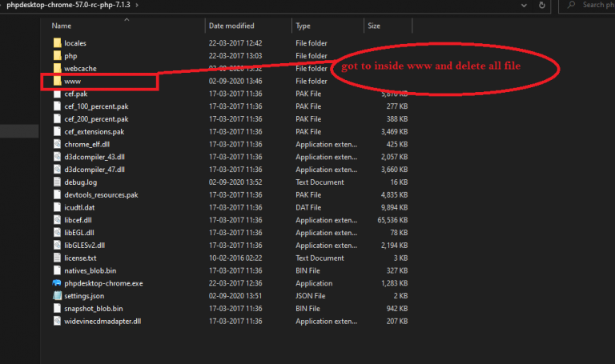This screenshot has height=364, width=615.
Task: Select the php folder icon
Action: click(x=57, y=55)
